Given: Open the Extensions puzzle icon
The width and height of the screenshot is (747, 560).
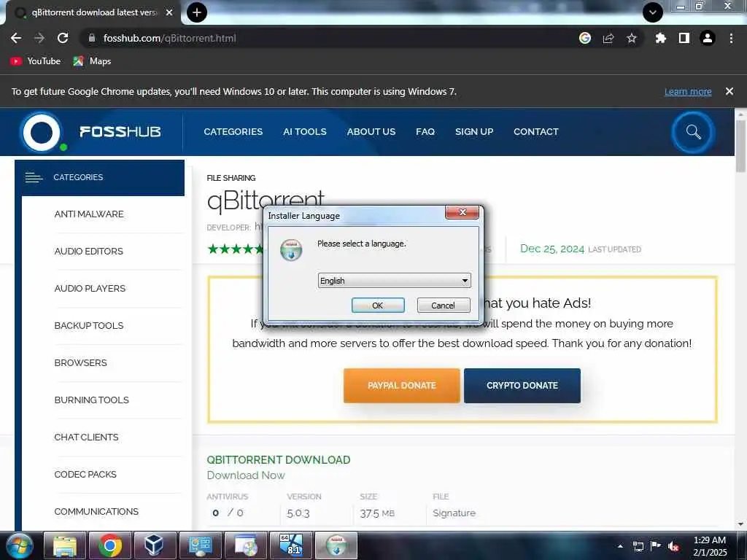Looking at the screenshot, I should 660,38.
